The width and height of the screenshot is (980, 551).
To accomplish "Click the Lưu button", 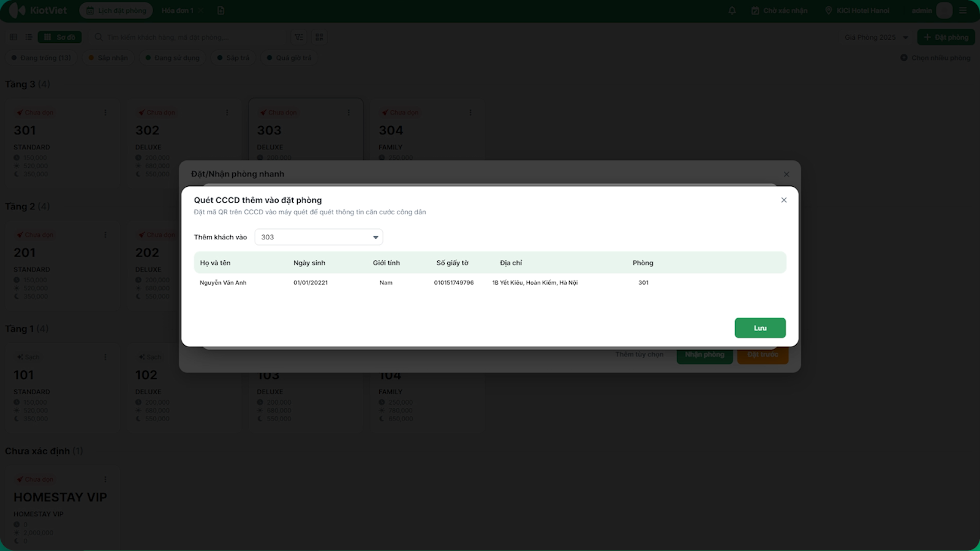I will pyautogui.click(x=760, y=328).
